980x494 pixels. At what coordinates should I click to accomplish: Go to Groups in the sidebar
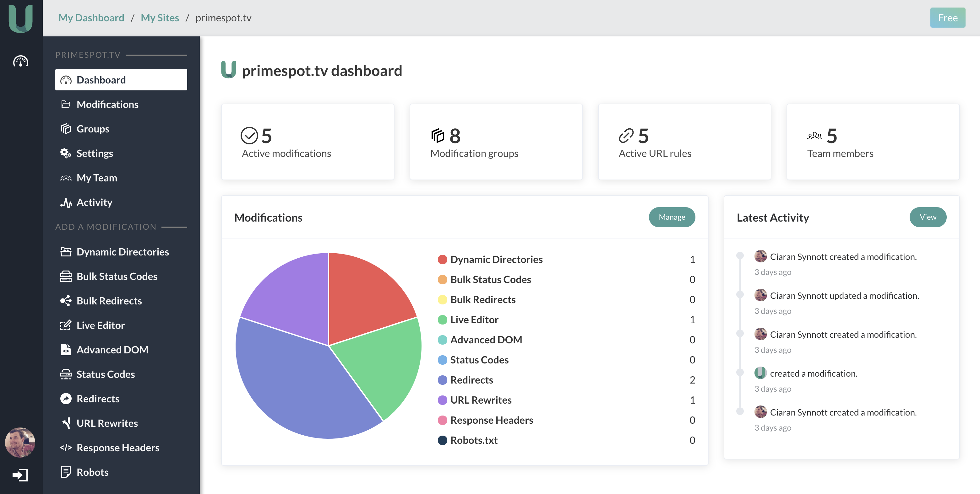121,129
